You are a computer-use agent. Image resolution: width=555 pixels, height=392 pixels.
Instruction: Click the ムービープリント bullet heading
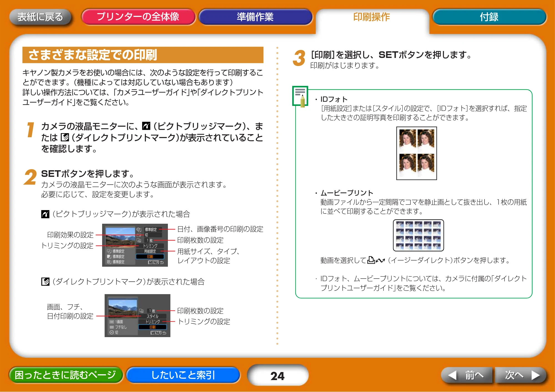(x=347, y=193)
